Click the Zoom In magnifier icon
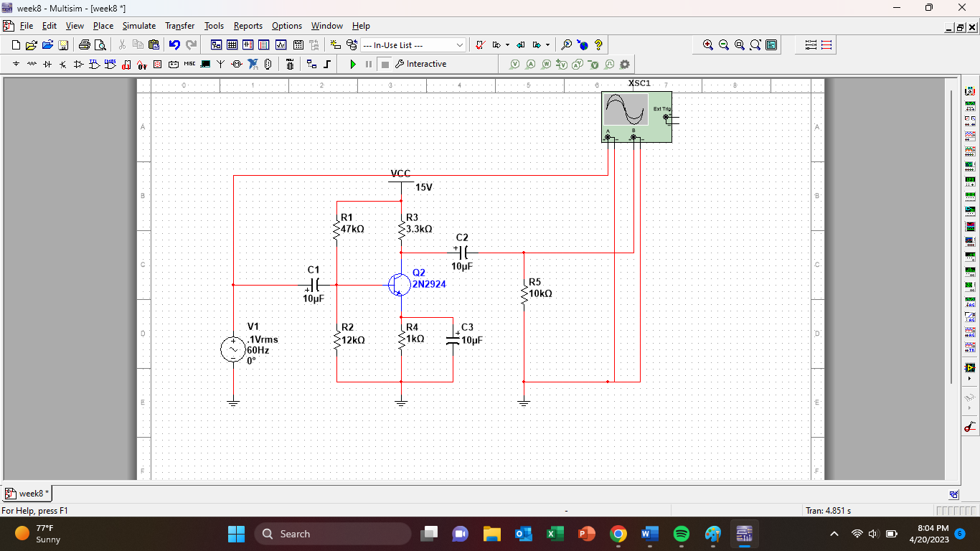 (708, 45)
